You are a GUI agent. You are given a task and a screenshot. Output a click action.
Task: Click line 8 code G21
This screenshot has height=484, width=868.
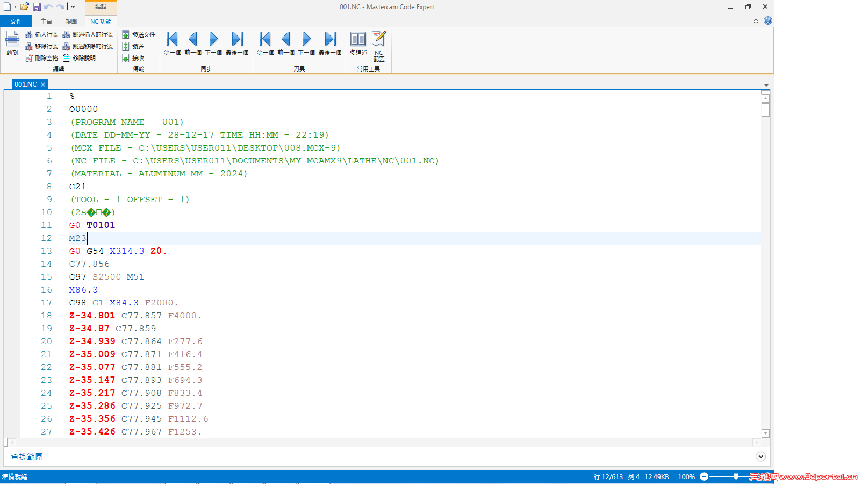77,187
